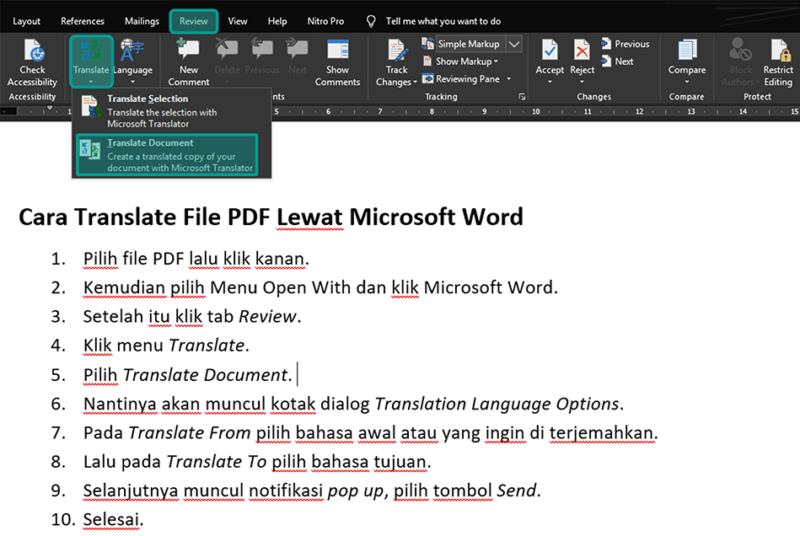Jump to Next change
This screenshot has width=800, height=536.
point(617,61)
